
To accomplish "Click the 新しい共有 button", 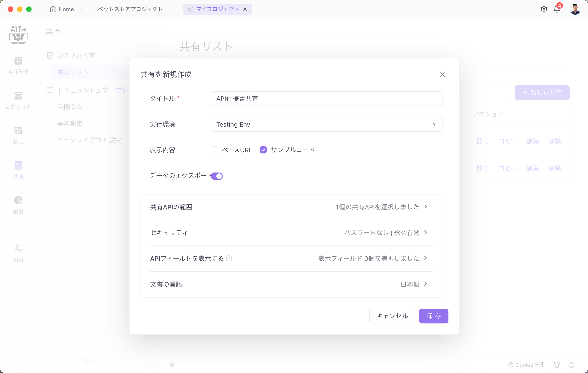I will tap(542, 93).
